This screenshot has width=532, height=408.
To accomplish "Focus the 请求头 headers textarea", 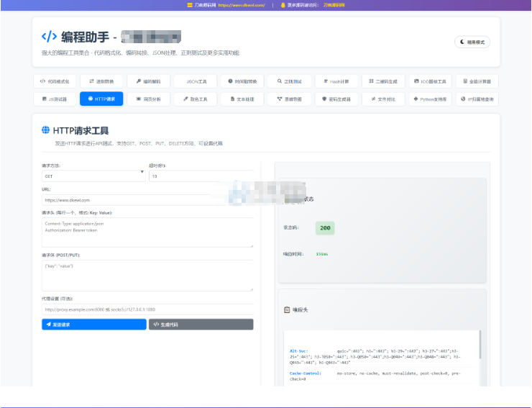I will 147,232.
